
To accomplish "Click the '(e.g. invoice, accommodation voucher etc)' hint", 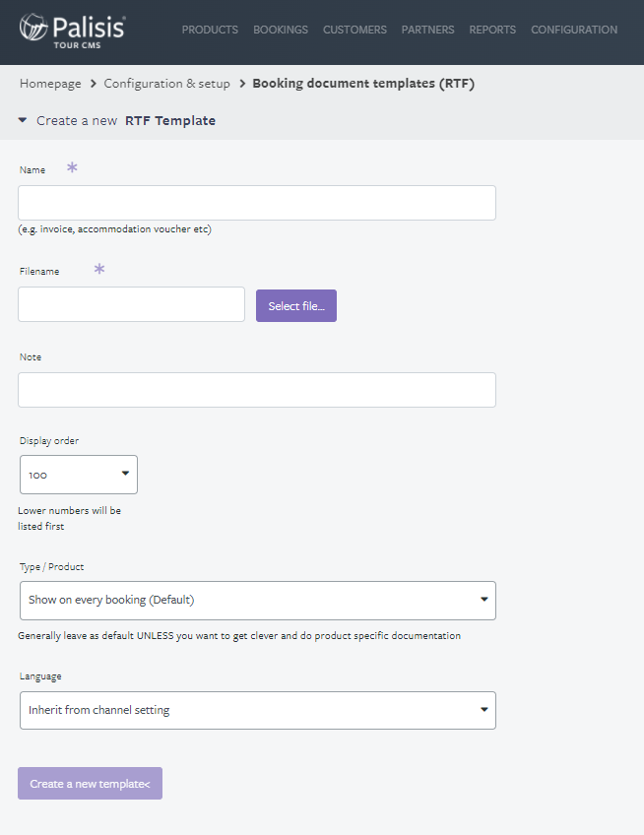I will (x=114, y=229).
